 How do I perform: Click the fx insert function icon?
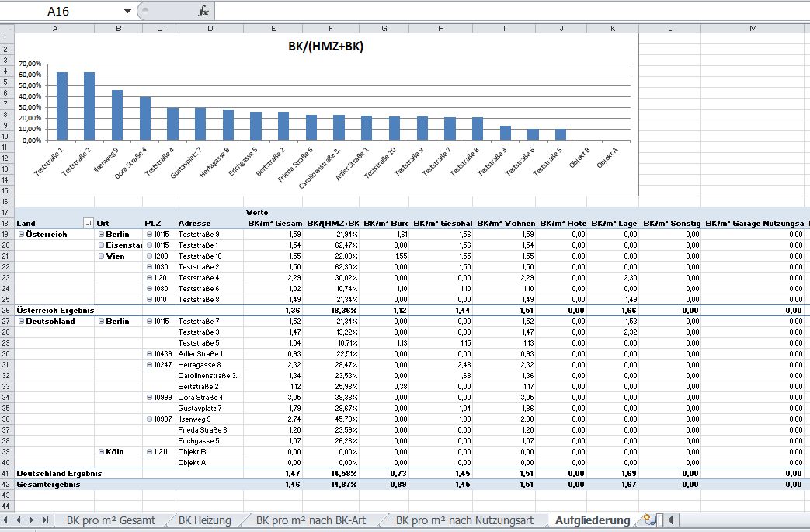click(203, 11)
